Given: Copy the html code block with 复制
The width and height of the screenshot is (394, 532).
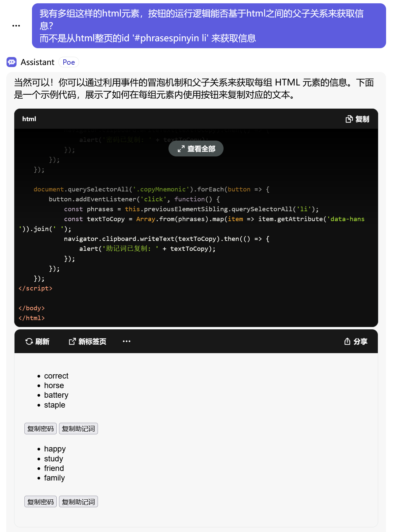Looking at the screenshot, I should pos(357,119).
